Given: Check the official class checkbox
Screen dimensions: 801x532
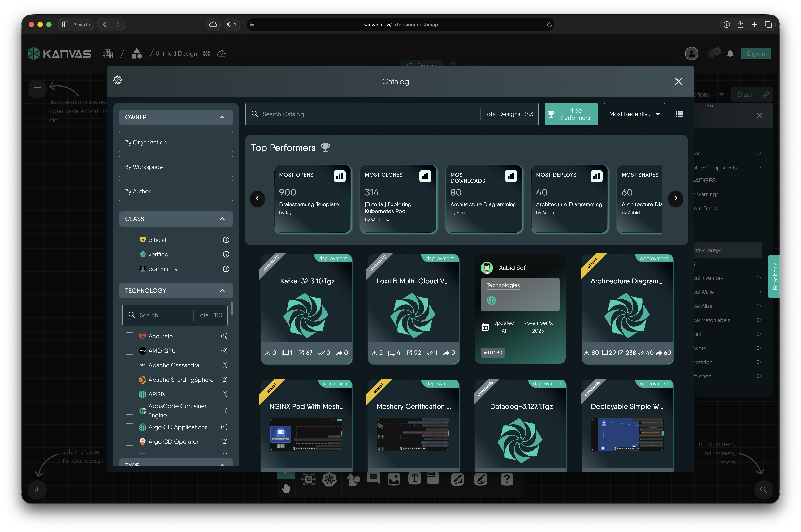Looking at the screenshot, I should click(x=129, y=240).
